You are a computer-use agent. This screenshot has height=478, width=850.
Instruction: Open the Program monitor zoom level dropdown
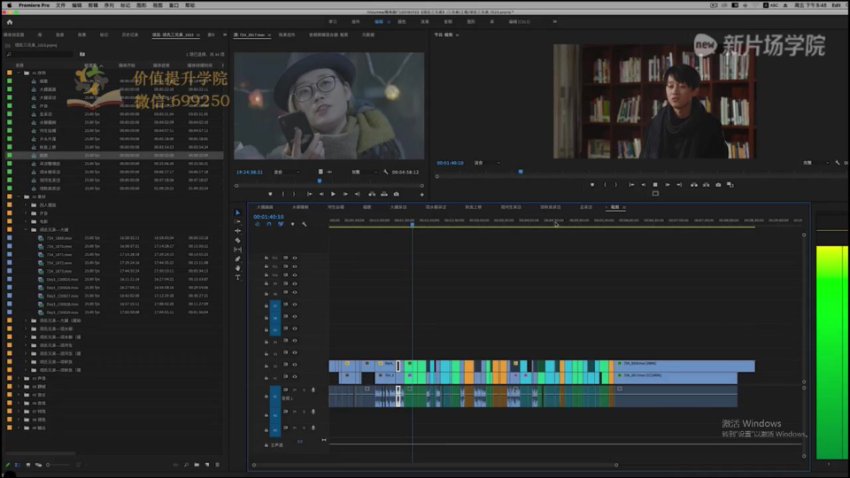click(x=485, y=162)
